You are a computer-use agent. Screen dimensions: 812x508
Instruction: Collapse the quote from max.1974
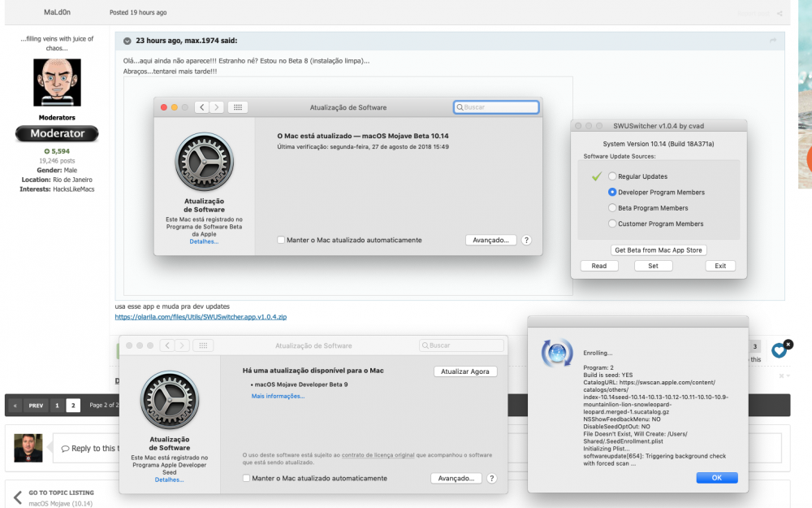tap(127, 41)
